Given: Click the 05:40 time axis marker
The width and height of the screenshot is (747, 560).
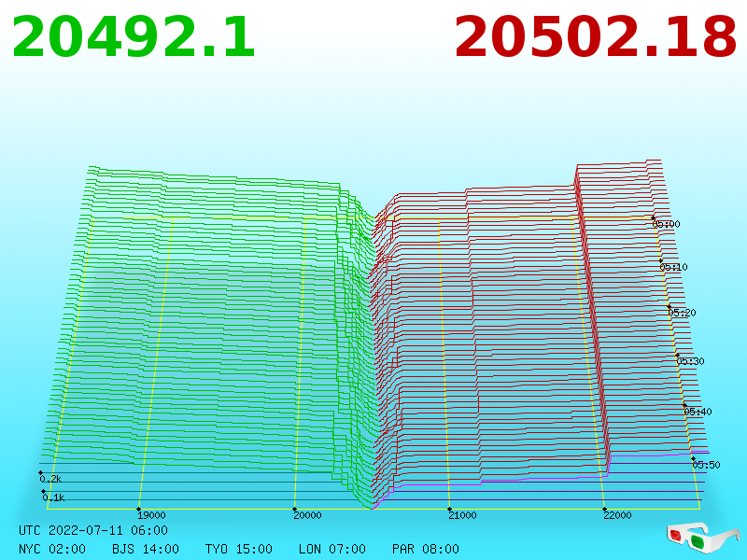Looking at the screenshot, I should tap(698, 412).
